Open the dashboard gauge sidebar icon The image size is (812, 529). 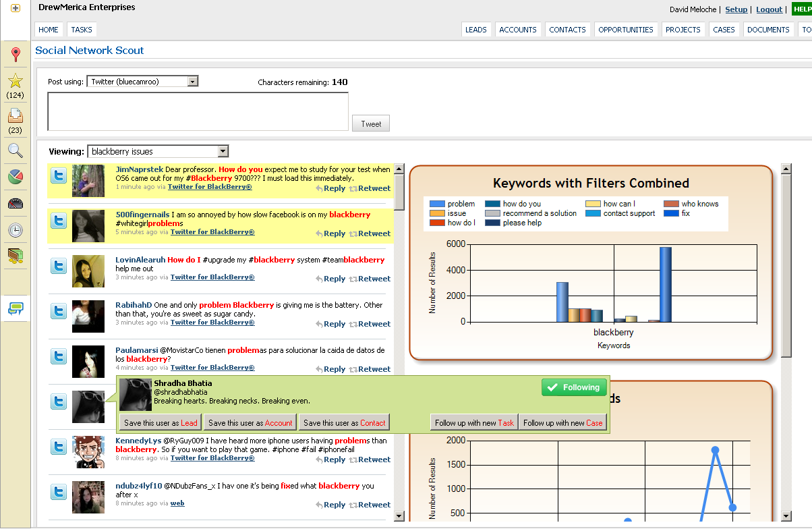click(x=15, y=203)
